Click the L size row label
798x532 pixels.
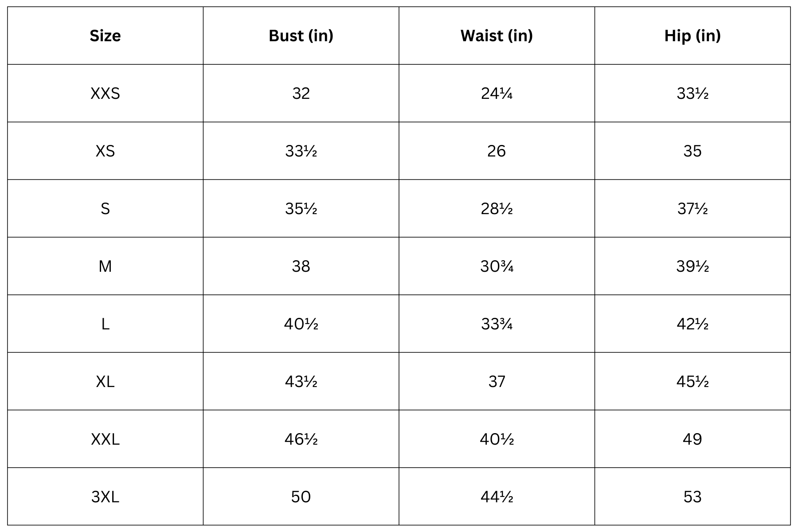click(105, 324)
